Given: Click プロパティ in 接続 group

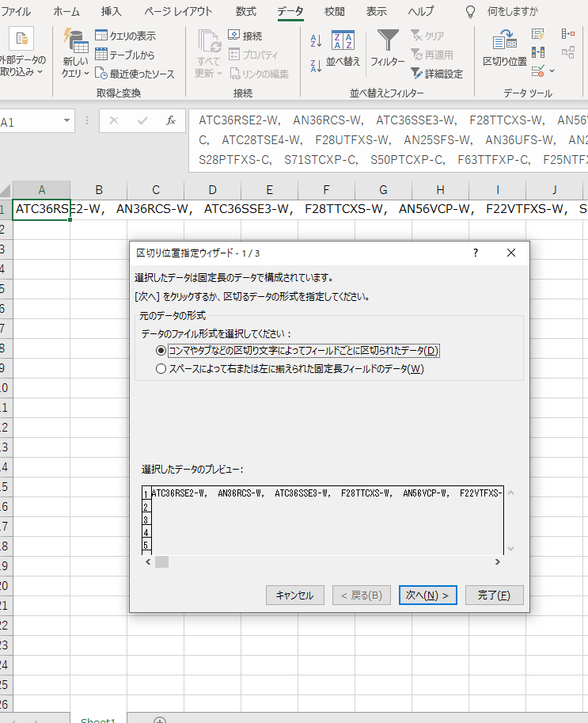Looking at the screenshot, I should (x=253, y=55).
